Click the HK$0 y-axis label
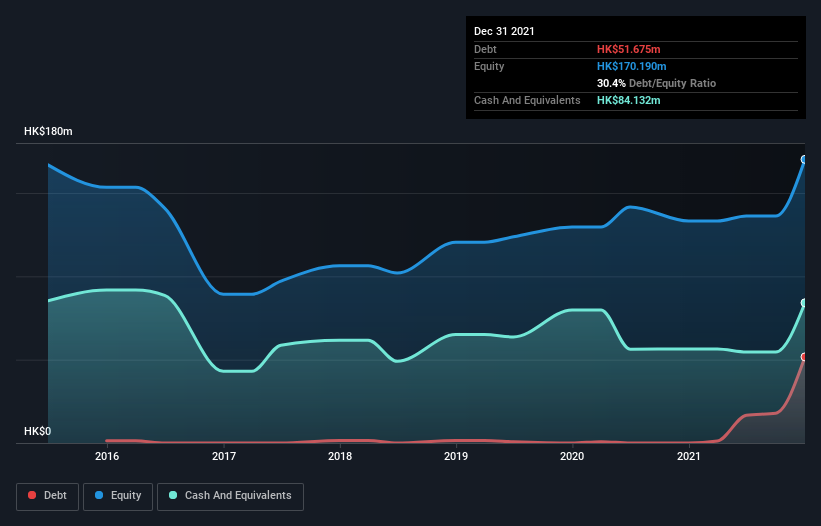This screenshot has height=526, width=821. (x=38, y=431)
